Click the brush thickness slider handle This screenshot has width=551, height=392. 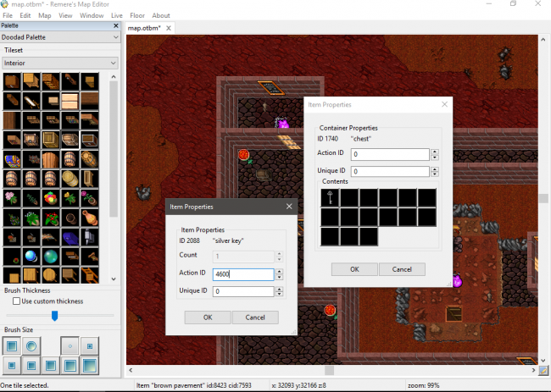coord(54,316)
